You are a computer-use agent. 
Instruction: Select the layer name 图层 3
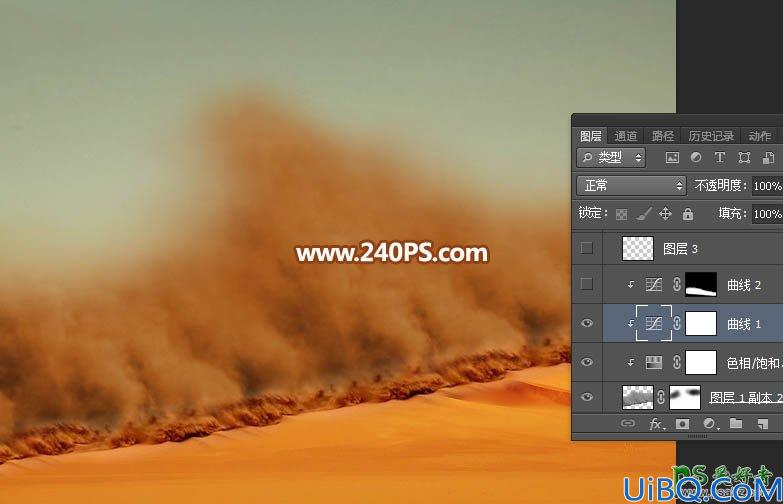tap(680, 249)
